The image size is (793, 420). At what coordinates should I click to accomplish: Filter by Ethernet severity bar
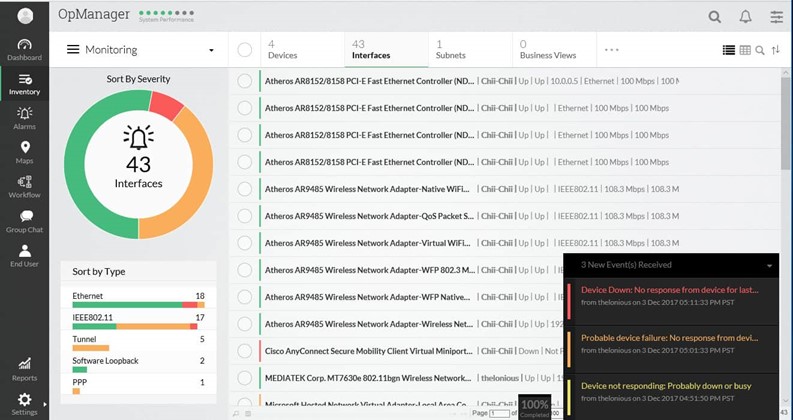click(x=138, y=304)
